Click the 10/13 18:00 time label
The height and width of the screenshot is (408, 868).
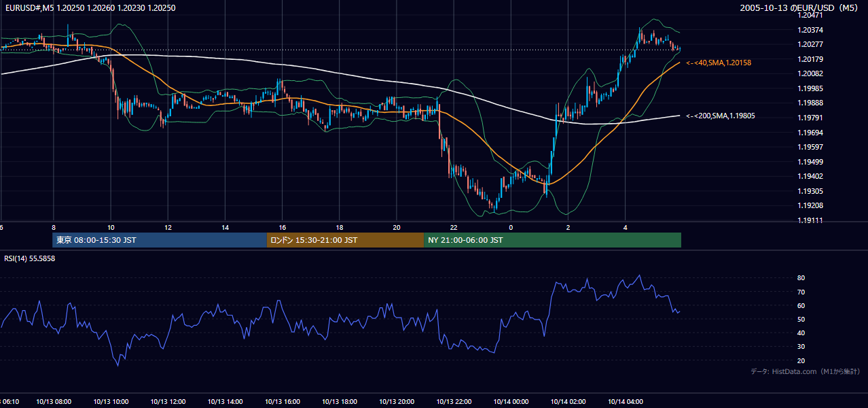coord(339,401)
